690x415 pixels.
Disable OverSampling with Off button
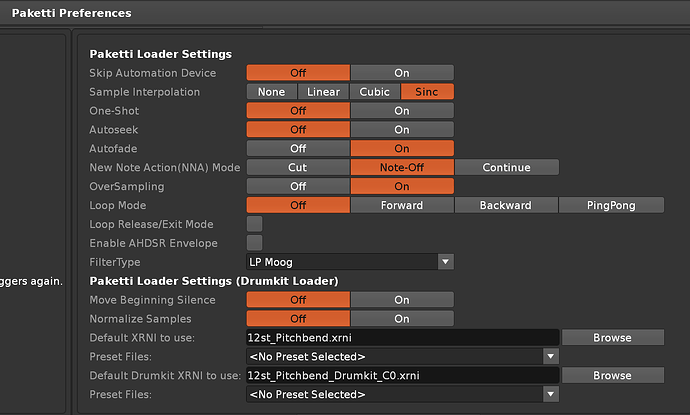(x=298, y=186)
